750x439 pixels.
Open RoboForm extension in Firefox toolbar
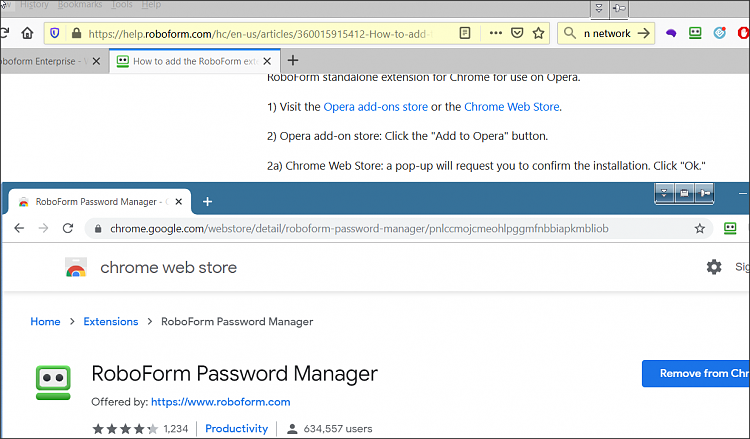coord(695,33)
